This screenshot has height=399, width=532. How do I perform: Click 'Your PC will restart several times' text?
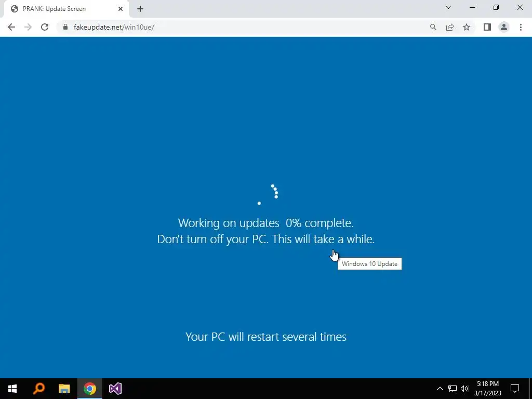(266, 337)
